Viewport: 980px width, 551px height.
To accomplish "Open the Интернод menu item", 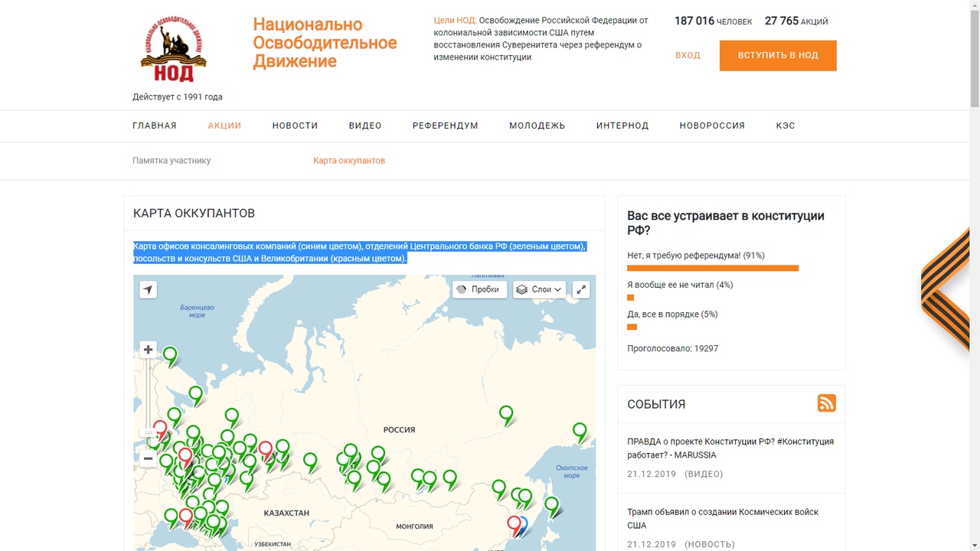I will click(x=622, y=126).
